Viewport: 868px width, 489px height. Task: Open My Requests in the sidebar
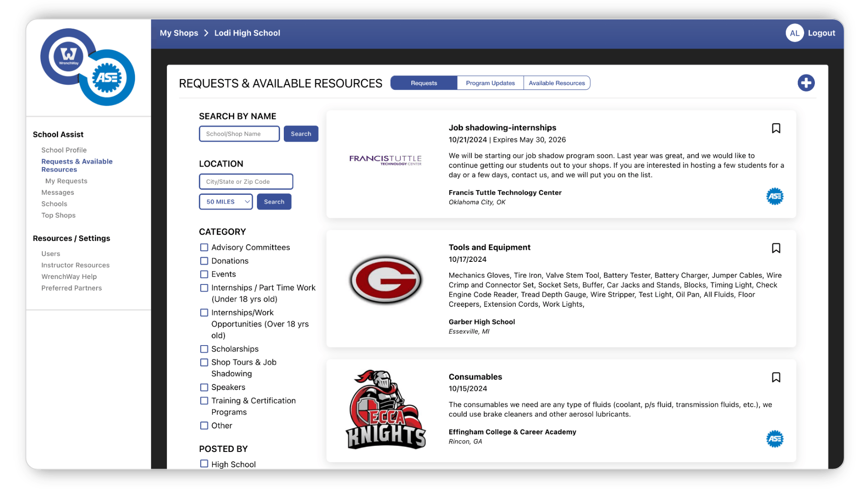[66, 180]
